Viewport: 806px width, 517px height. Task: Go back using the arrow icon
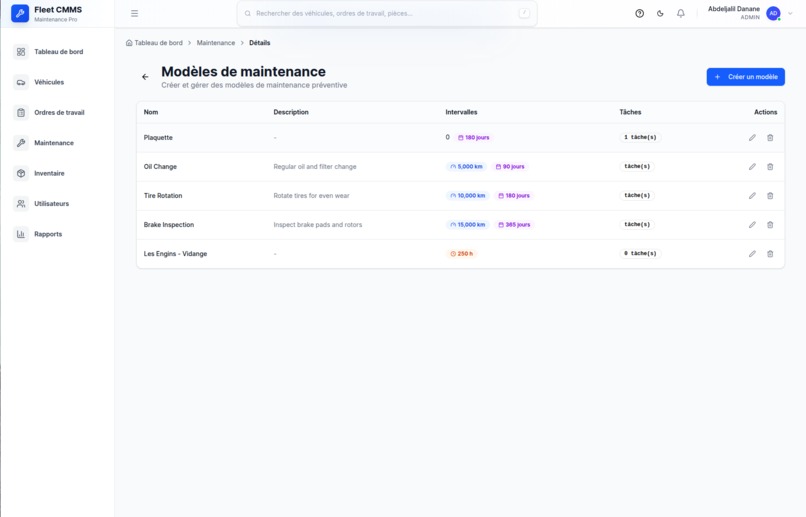pyautogui.click(x=145, y=77)
